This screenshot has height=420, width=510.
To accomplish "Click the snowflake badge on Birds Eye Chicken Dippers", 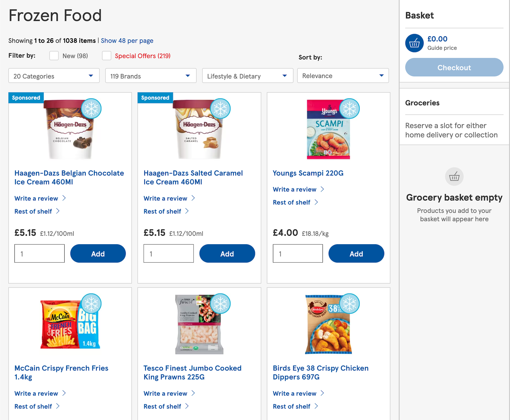I will [349, 304].
